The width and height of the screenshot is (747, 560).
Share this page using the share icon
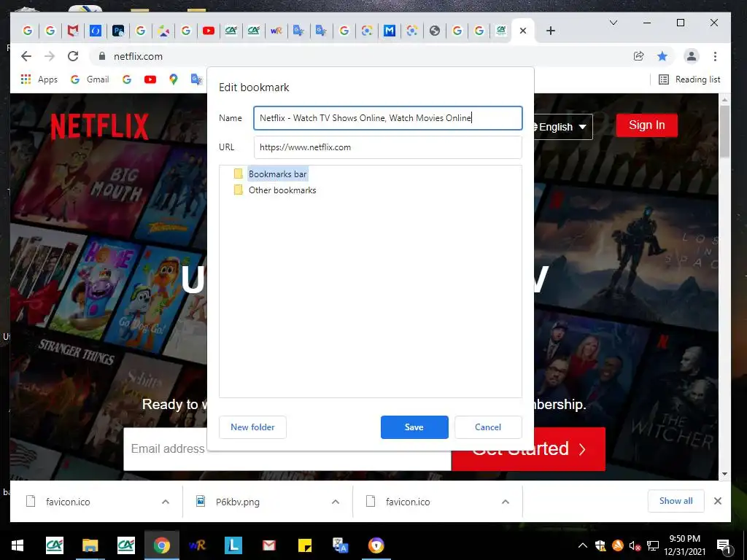click(639, 56)
